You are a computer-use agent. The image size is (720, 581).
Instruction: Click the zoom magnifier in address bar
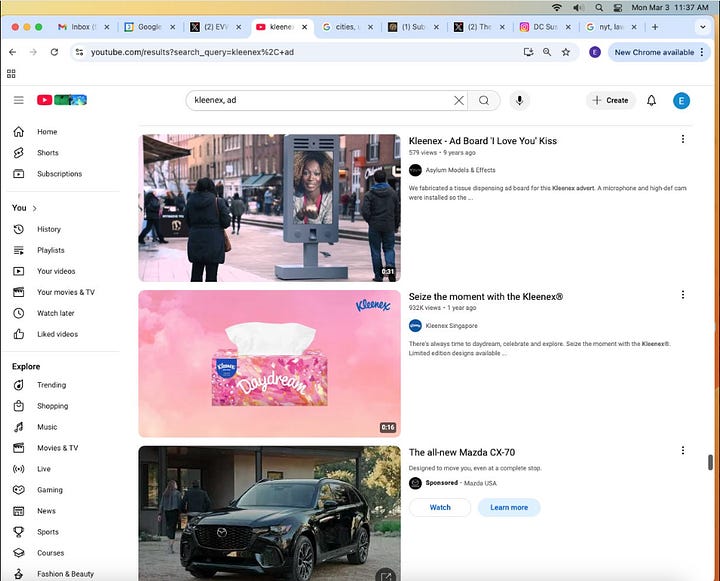pyautogui.click(x=547, y=52)
